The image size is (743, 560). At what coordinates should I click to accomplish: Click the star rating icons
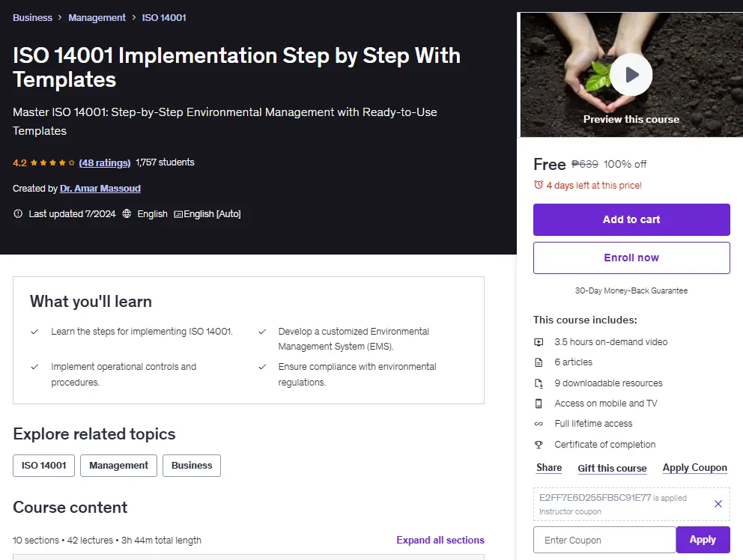pos(52,162)
